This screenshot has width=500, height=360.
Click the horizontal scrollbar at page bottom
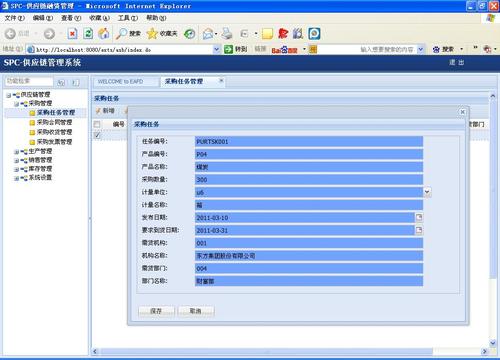[x=266, y=351]
